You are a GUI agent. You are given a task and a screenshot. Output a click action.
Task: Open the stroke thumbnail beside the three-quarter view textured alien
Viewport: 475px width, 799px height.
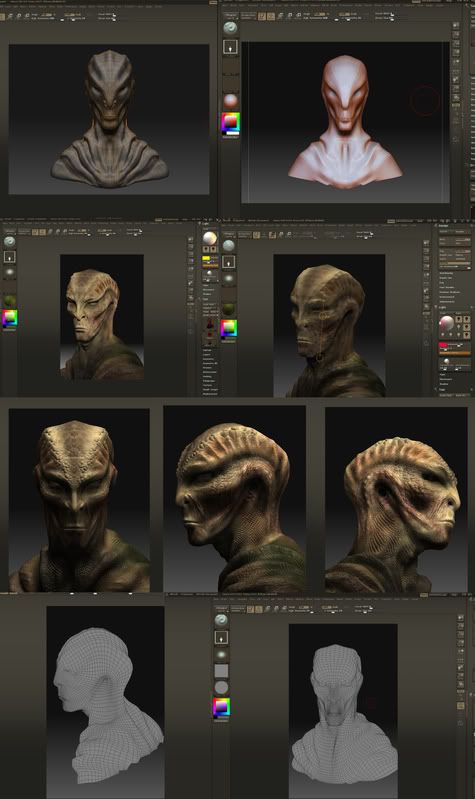pyautogui.click(x=9, y=257)
